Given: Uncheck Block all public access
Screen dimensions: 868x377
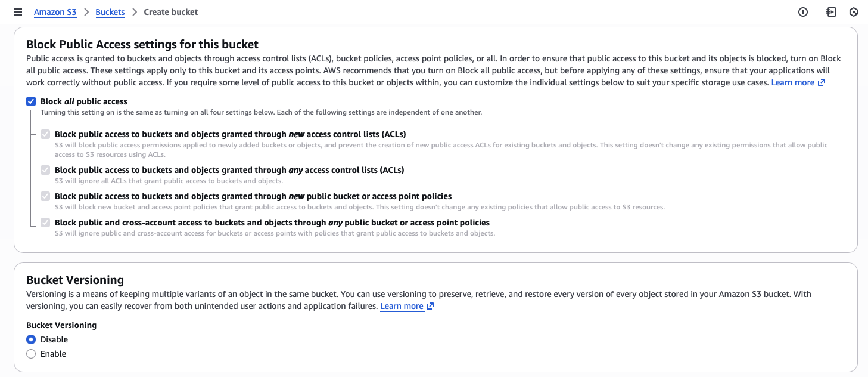Looking at the screenshot, I should pos(31,101).
